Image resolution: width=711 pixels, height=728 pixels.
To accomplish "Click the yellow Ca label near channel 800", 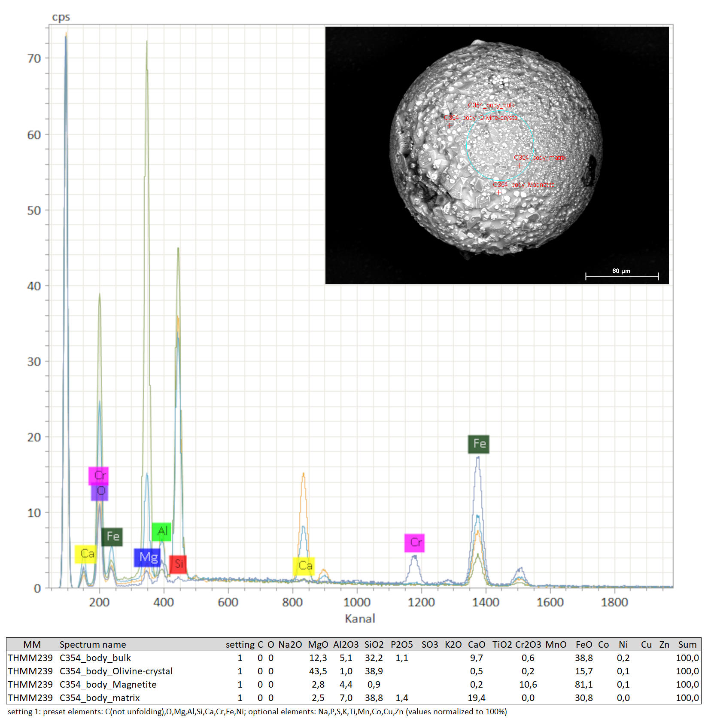I will click(304, 566).
